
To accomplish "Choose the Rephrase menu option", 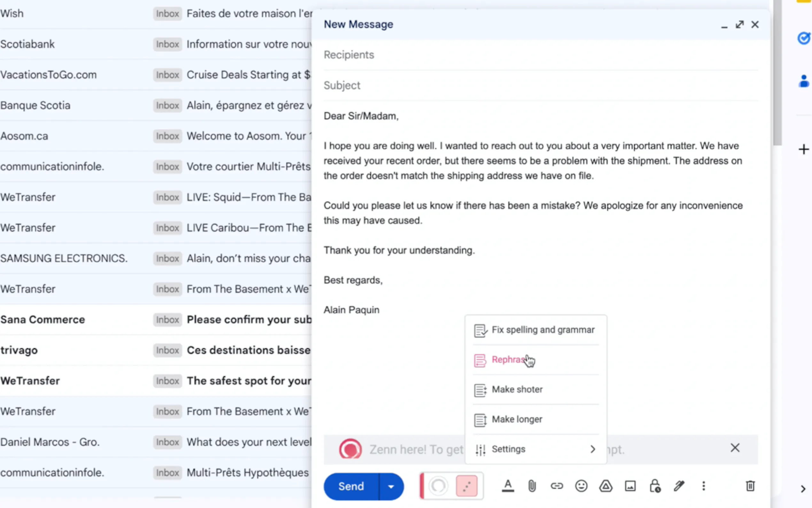I will click(508, 360).
